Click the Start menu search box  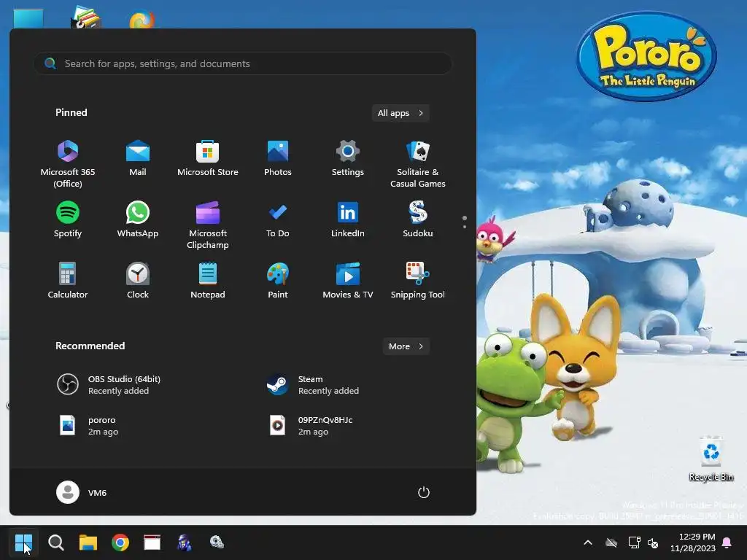242,63
